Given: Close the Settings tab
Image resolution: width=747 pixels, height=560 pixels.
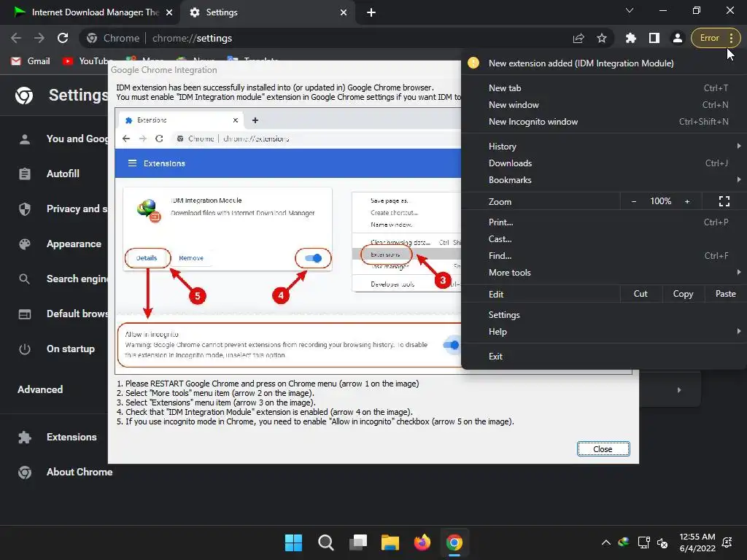Looking at the screenshot, I should (344, 12).
